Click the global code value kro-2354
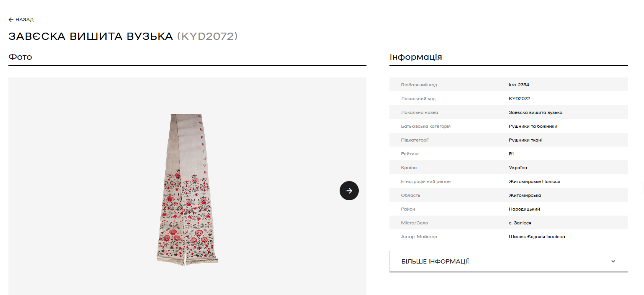644x295 pixels. pos(519,85)
